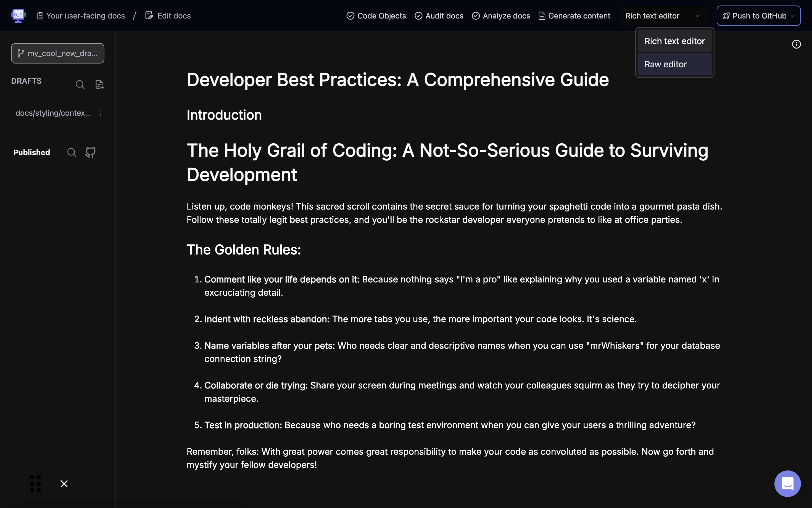Open the three-dot menu for docs/styling draft
The height and width of the screenshot is (508, 812).
point(101,113)
